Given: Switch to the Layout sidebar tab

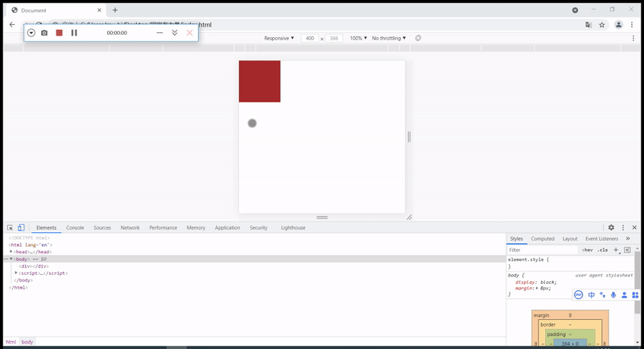Looking at the screenshot, I should click(x=570, y=239).
